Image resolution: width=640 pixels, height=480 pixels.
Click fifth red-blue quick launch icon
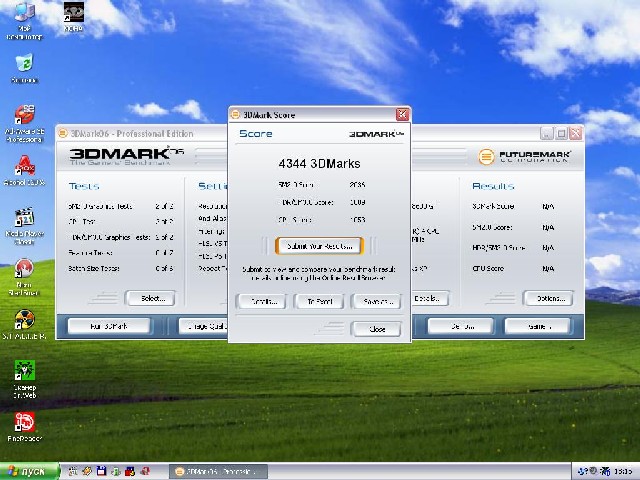click(130, 471)
